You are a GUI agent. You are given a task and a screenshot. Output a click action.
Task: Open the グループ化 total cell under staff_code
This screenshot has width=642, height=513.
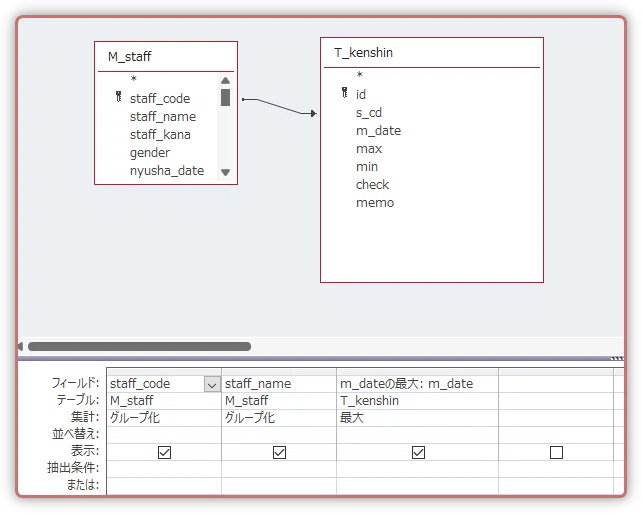pos(164,418)
